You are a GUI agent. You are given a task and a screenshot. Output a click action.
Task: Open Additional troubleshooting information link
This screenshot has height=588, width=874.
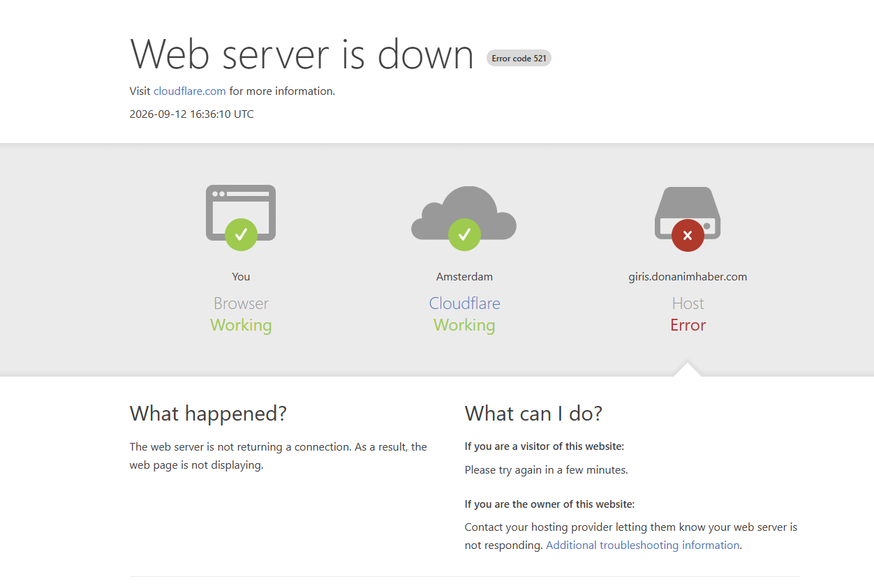[x=643, y=545]
